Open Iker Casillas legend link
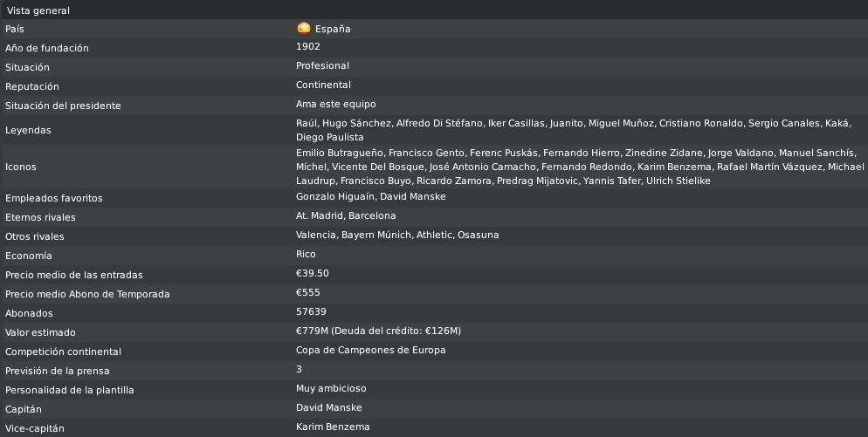 coord(516,123)
